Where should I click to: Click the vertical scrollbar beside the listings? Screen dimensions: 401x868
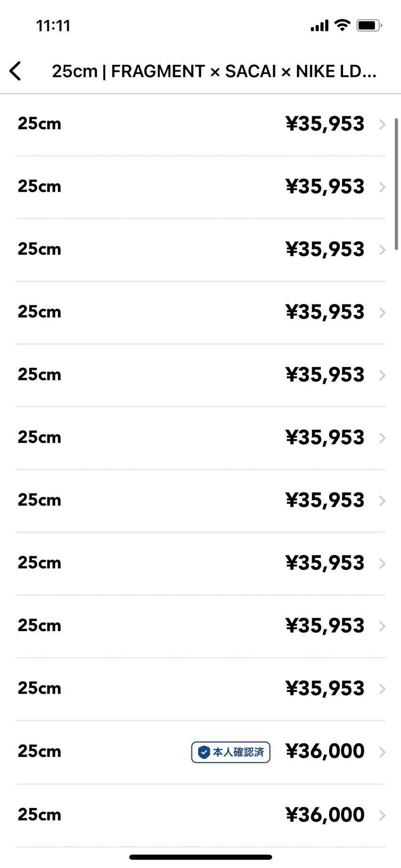(397, 184)
